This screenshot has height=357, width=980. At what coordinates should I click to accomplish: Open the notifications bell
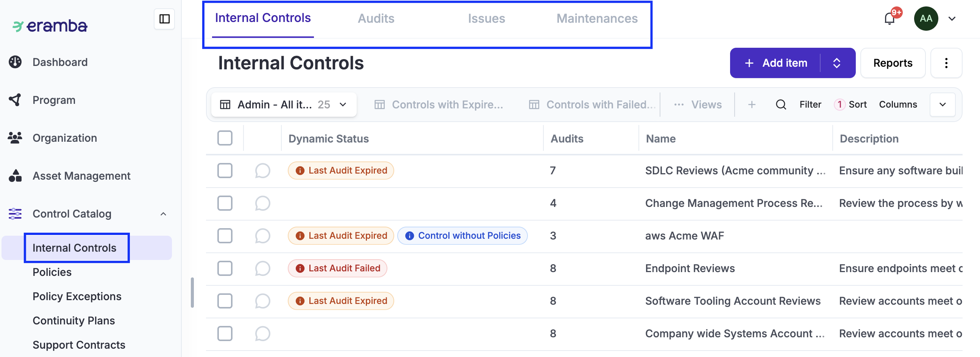889,19
